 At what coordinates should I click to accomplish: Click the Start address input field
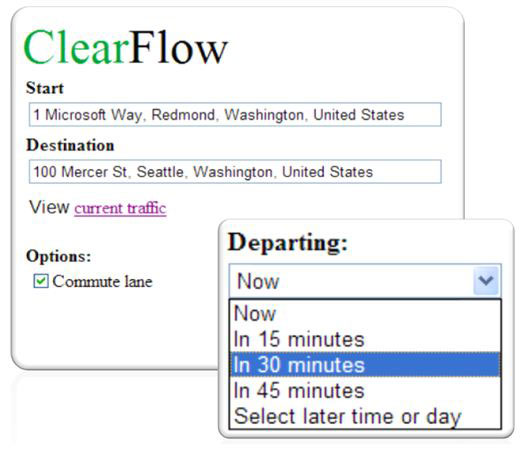coord(235,115)
